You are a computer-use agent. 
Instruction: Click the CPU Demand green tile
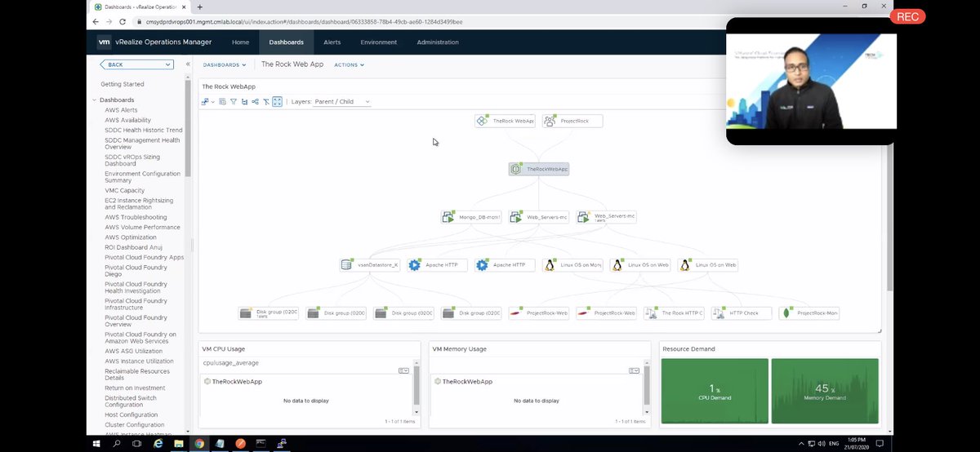coord(715,391)
